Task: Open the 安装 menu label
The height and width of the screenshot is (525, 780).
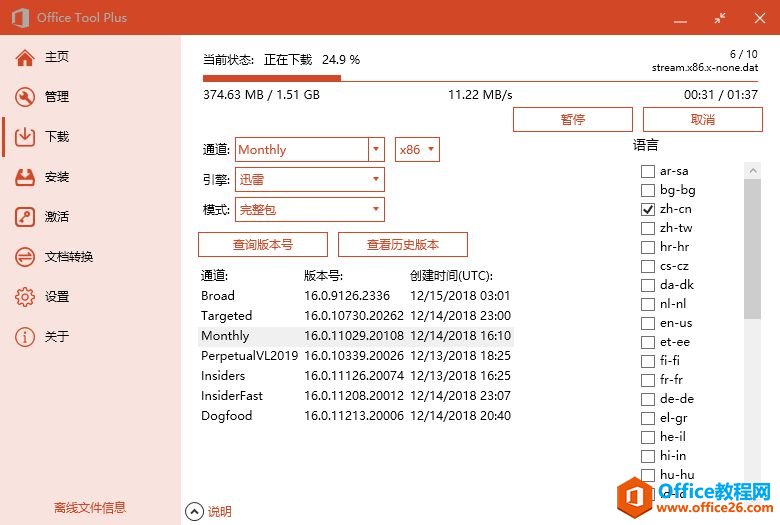Action: [x=57, y=177]
